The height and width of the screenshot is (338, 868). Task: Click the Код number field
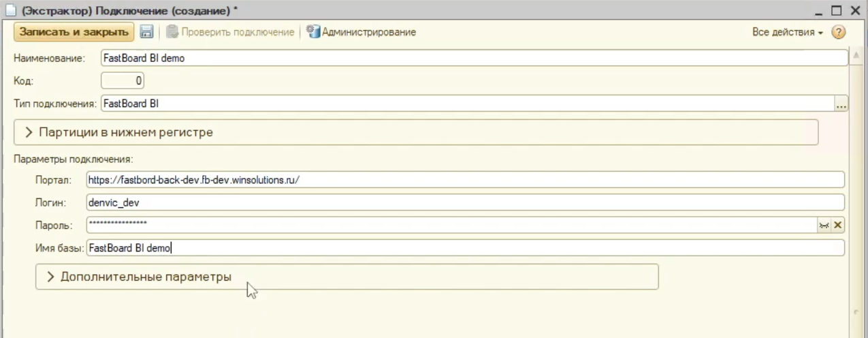point(123,80)
